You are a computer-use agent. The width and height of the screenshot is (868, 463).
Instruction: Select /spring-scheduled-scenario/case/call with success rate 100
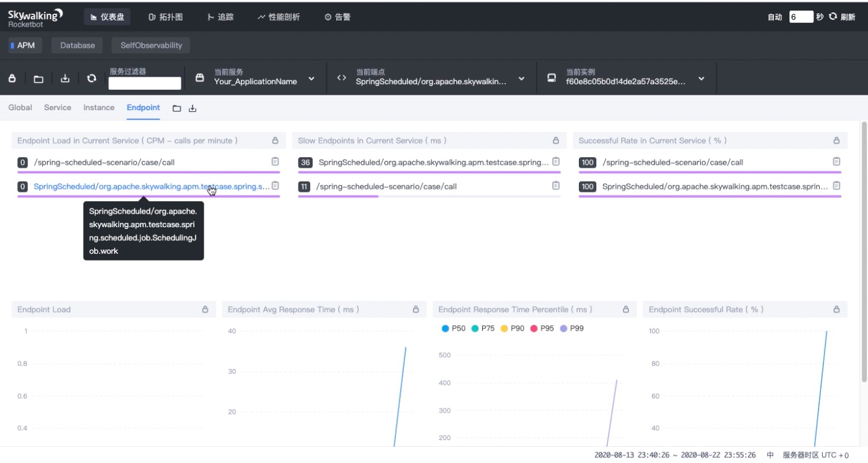pos(672,162)
